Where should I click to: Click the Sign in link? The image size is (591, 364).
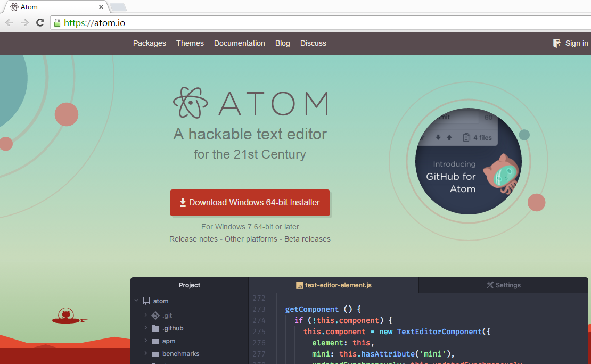click(x=576, y=43)
